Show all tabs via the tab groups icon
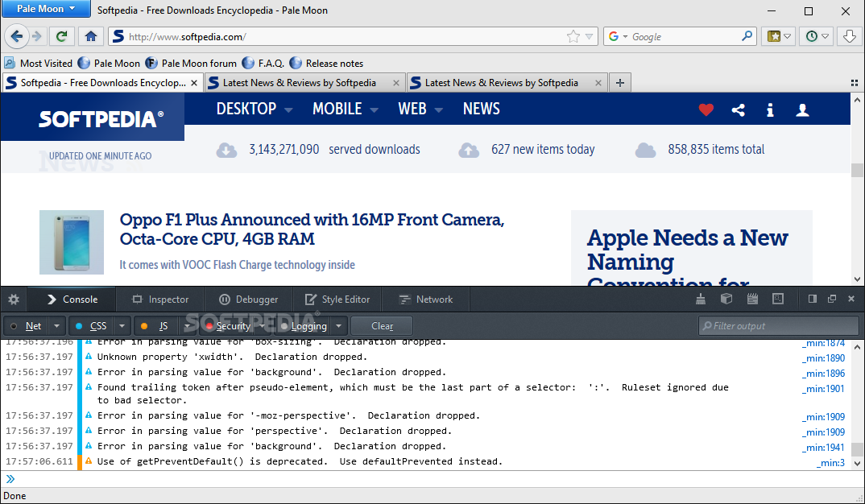This screenshot has height=504, width=865. click(855, 83)
